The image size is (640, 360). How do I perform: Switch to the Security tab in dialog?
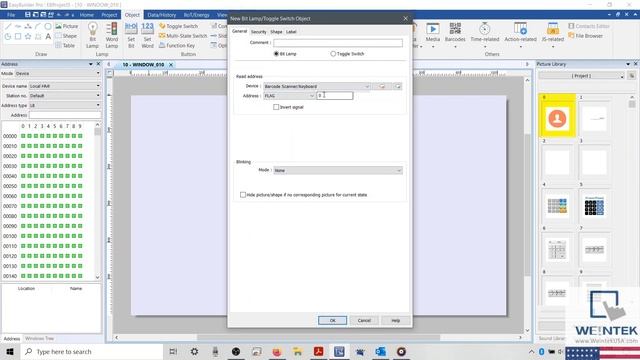tap(258, 31)
